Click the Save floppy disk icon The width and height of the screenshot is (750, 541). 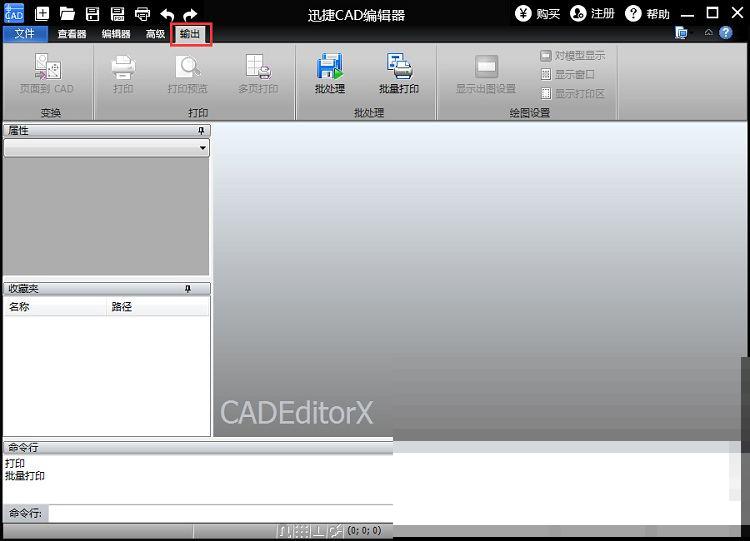92,13
